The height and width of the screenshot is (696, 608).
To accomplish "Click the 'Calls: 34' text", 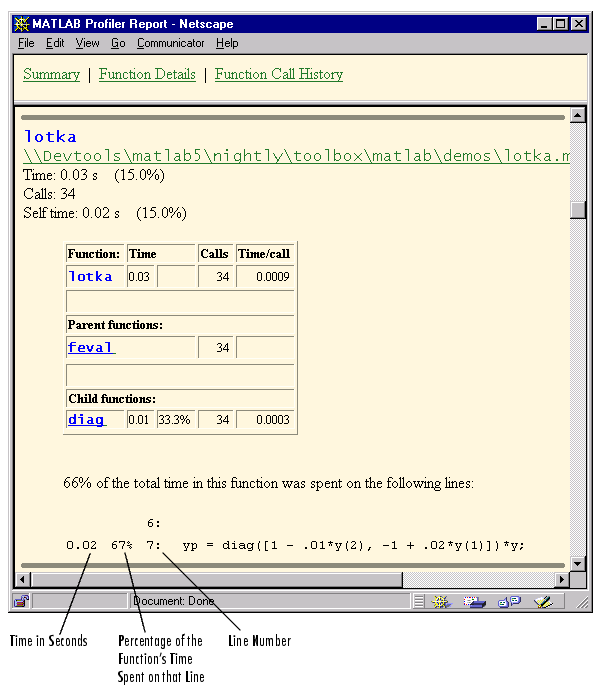I will point(49,194).
